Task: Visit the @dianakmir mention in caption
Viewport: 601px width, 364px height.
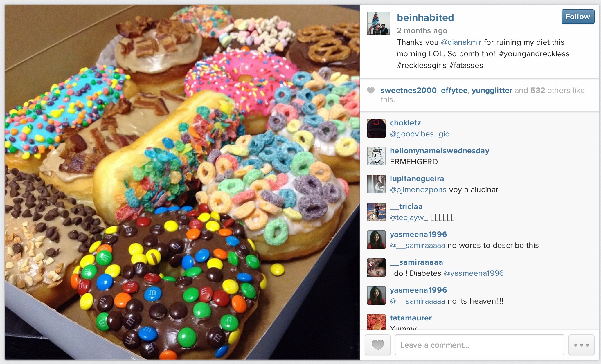Action: 461,42
